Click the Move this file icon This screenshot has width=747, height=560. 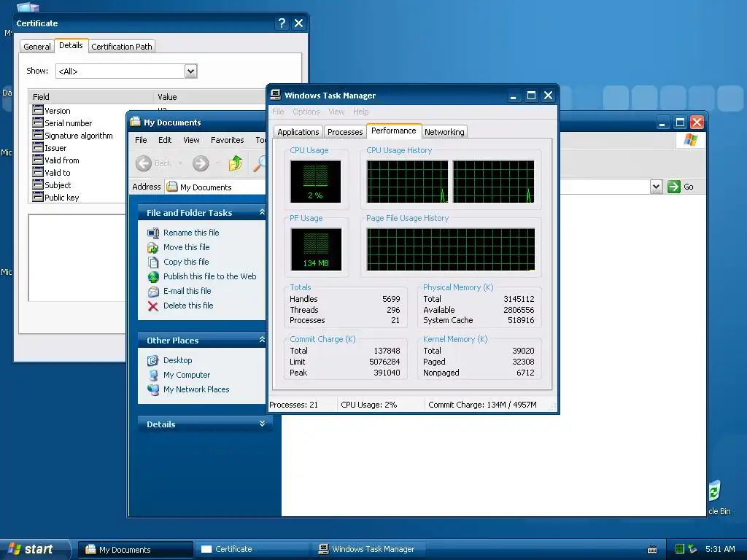pos(153,248)
